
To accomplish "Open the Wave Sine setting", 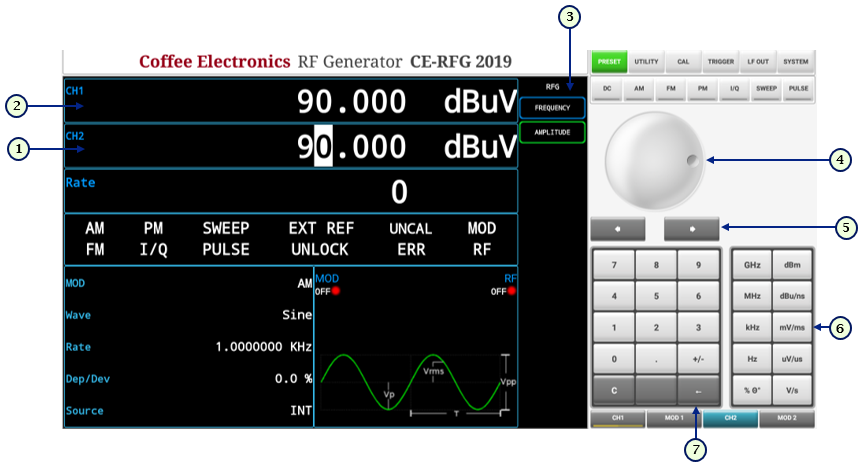I will pos(189,314).
